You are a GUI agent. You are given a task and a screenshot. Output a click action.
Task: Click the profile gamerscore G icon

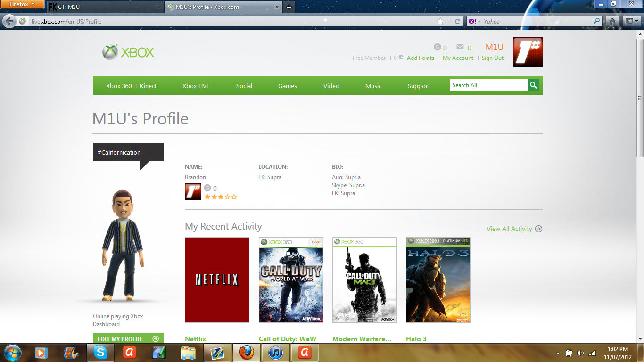(207, 188)
